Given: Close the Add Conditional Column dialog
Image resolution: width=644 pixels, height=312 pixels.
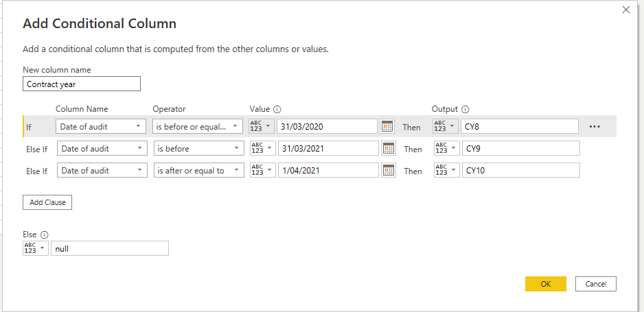Looking at the screenshot, I should click(x=626, y=10).
